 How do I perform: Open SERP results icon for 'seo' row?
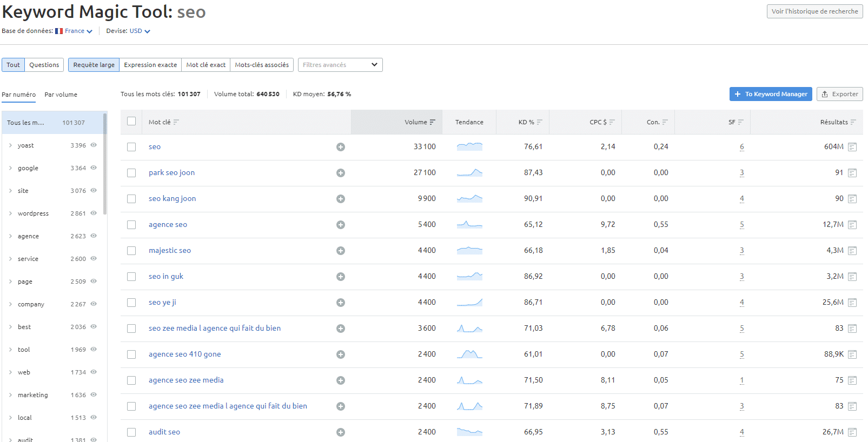coord(852,147)
